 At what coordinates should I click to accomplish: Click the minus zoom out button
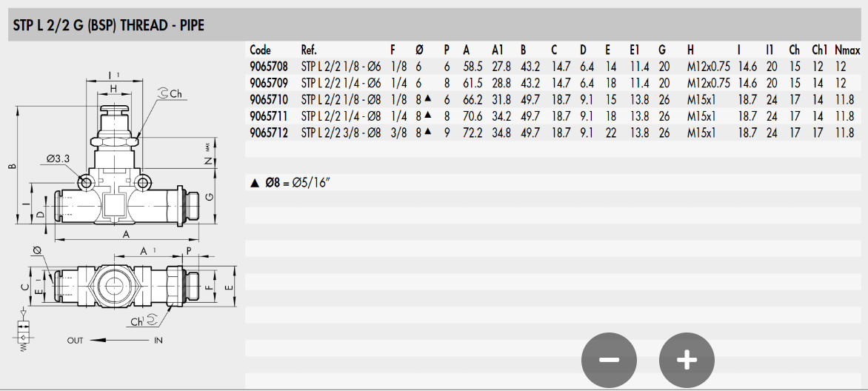click(609, 360)
